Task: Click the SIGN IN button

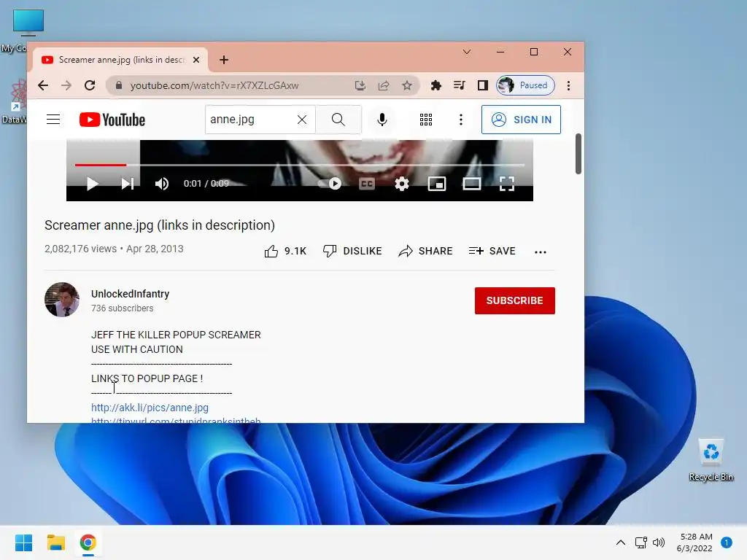Action: 521,120
